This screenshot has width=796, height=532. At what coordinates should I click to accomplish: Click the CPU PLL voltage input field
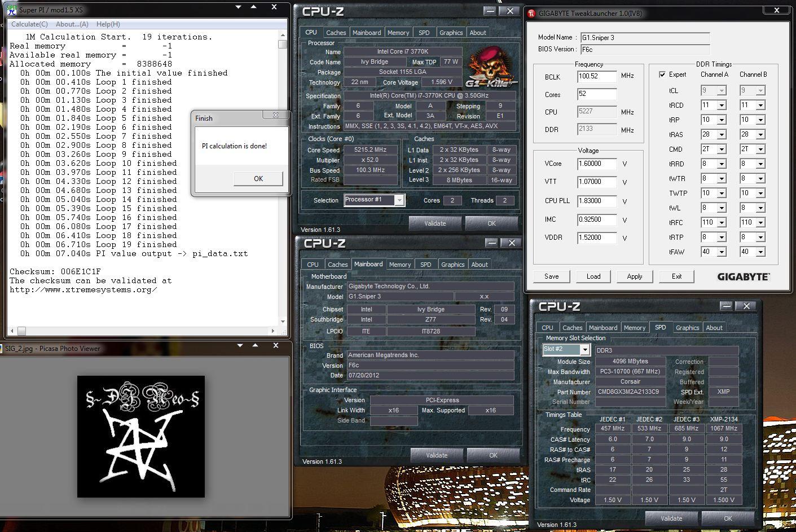click(x=597, y=201)
